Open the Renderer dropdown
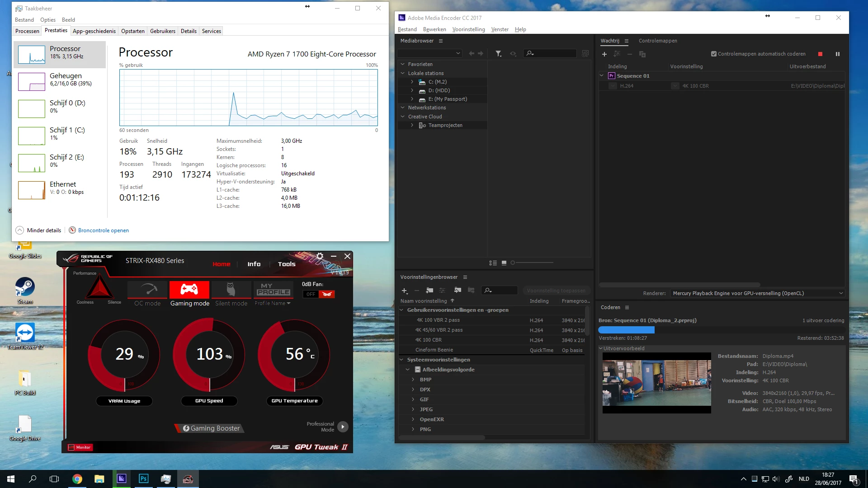 (757, 293)
